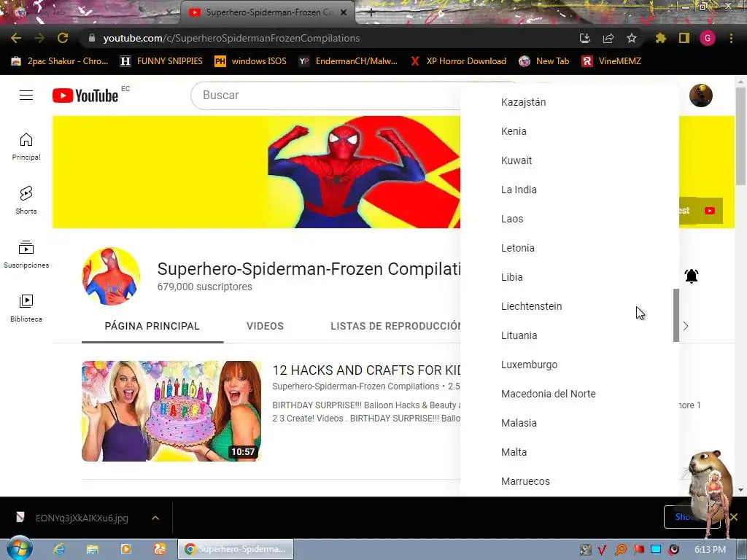Open the Chrome profile avatar G
Screen dimensions: 747x560
pyautogui.click(x=708, y=38)
